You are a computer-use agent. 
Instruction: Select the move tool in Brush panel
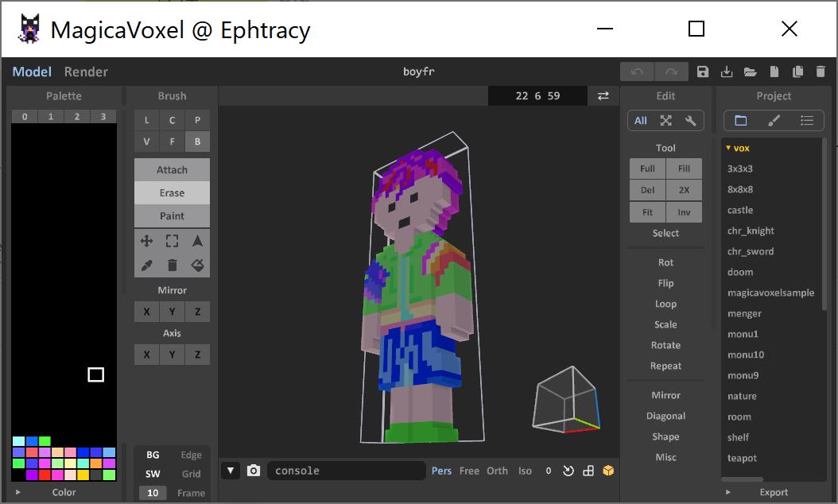[146, 241]
